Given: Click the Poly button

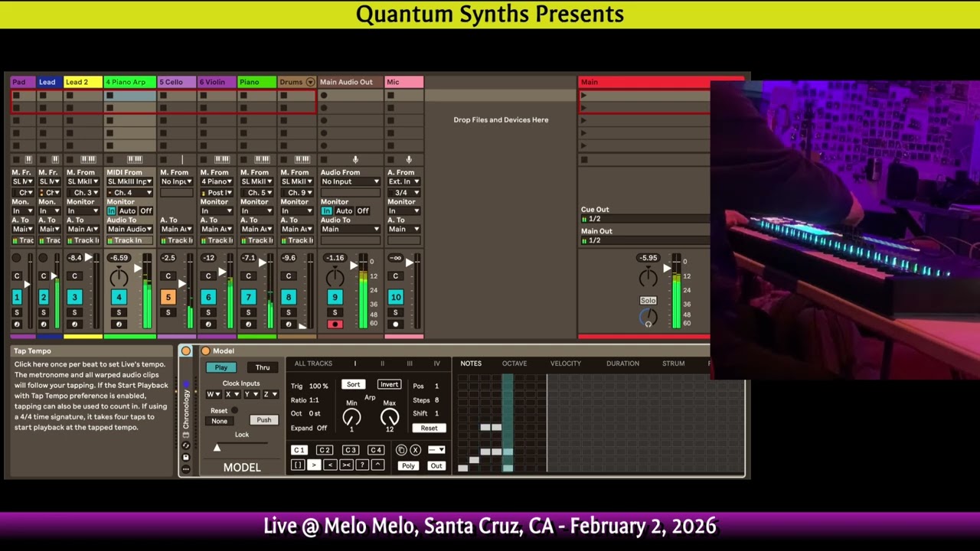Looking at the screenshot, I should click(x=408, y=466).
